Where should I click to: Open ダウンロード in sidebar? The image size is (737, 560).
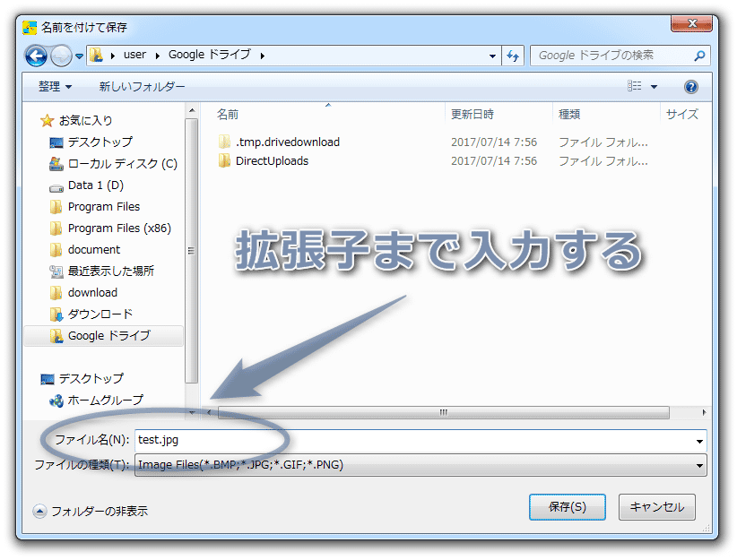coord(100,314)
